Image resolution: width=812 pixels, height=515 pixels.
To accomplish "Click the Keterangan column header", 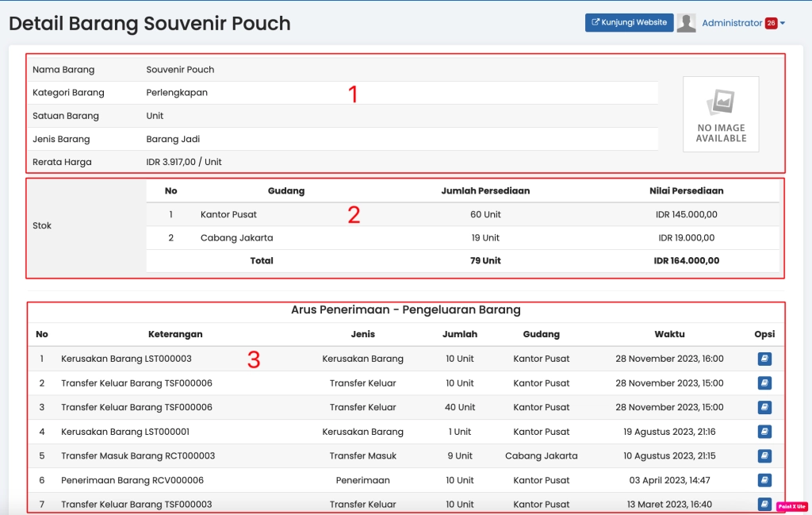I will 175,334.
